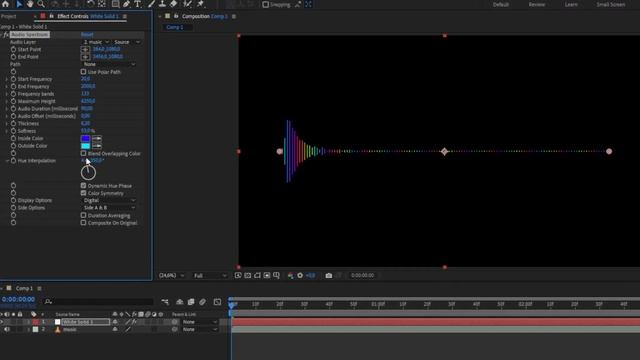Select the Roto Brush tool

[187, 4]
